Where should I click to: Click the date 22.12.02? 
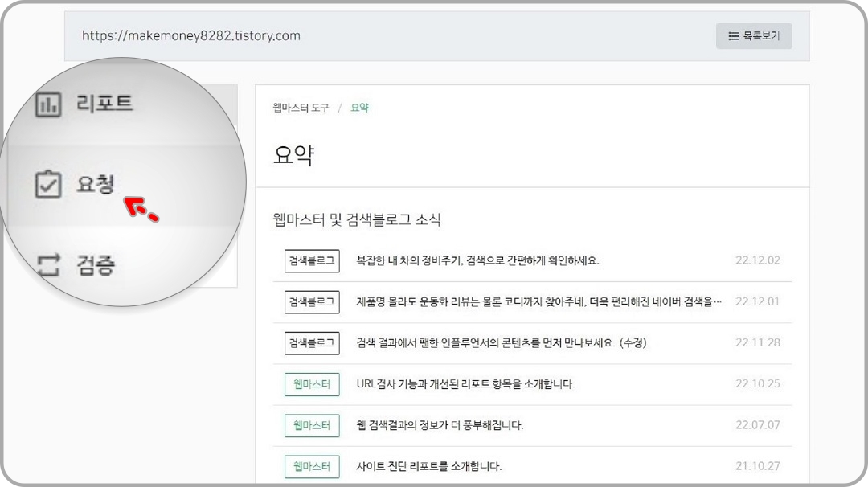[x=757, y=260]
